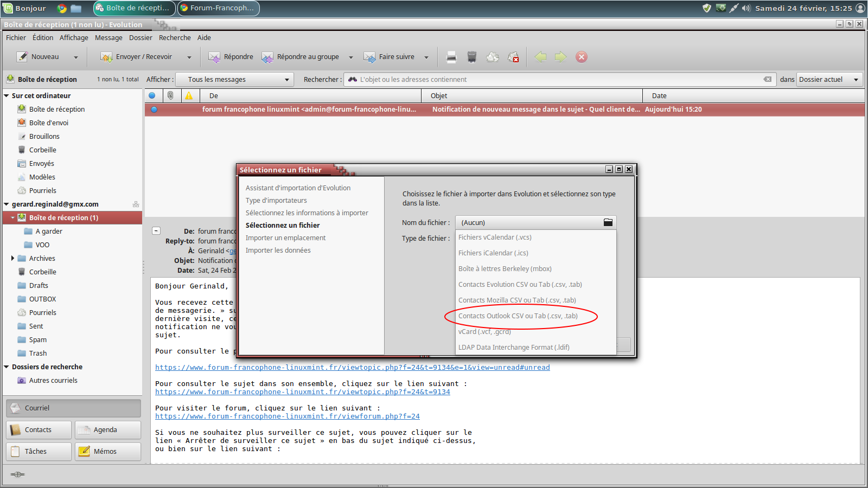868x488 pixels.
Task: Open the Édition menu
Action: 43,37
